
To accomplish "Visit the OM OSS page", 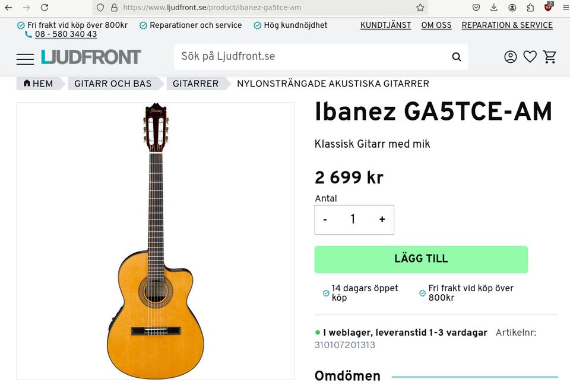I will [x=436, y=26].
